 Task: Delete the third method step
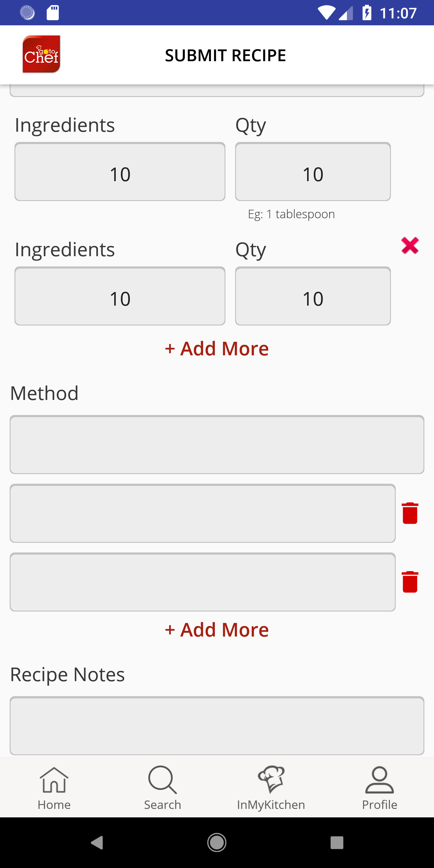click(410, 582)
